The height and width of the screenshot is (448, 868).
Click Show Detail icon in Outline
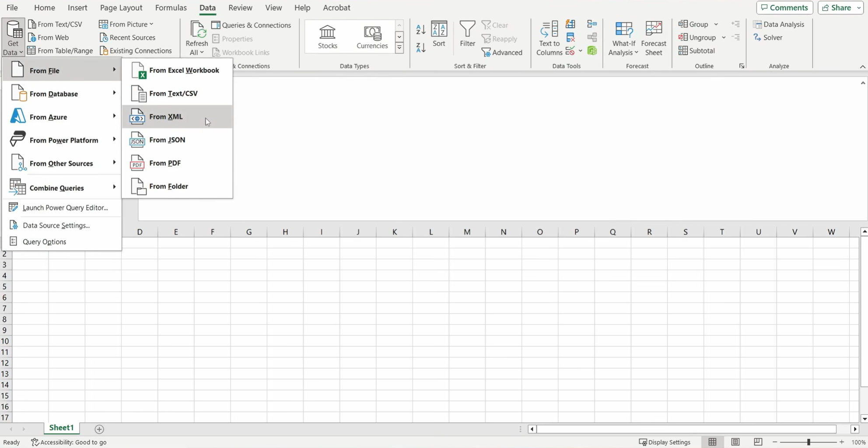click(736, 24)
